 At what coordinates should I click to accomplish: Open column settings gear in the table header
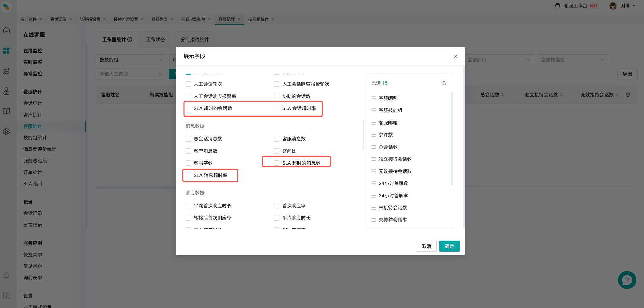tap(628, 95)
